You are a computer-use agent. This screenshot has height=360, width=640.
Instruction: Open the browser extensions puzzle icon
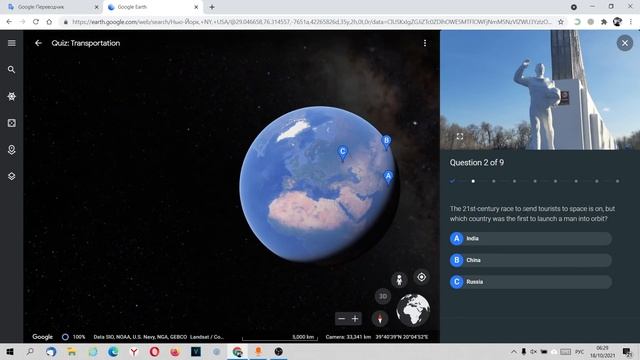[x=604, y=22]
